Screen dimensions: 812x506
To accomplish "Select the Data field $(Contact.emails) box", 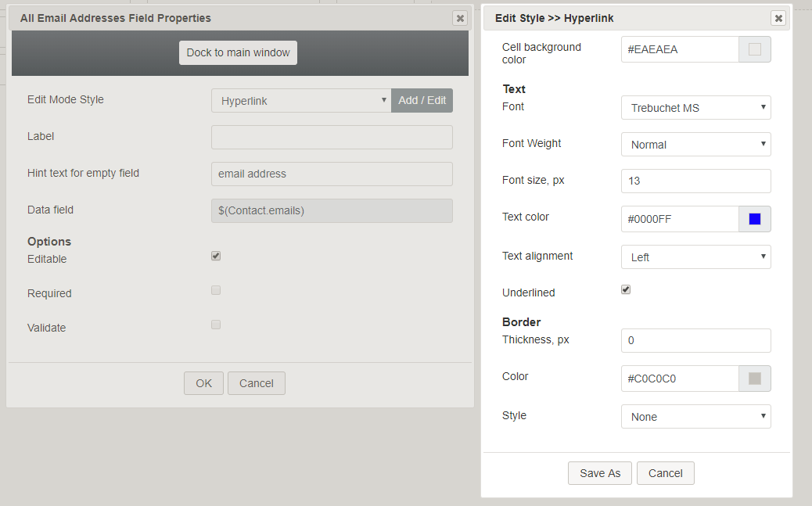I will coord(332,211).
